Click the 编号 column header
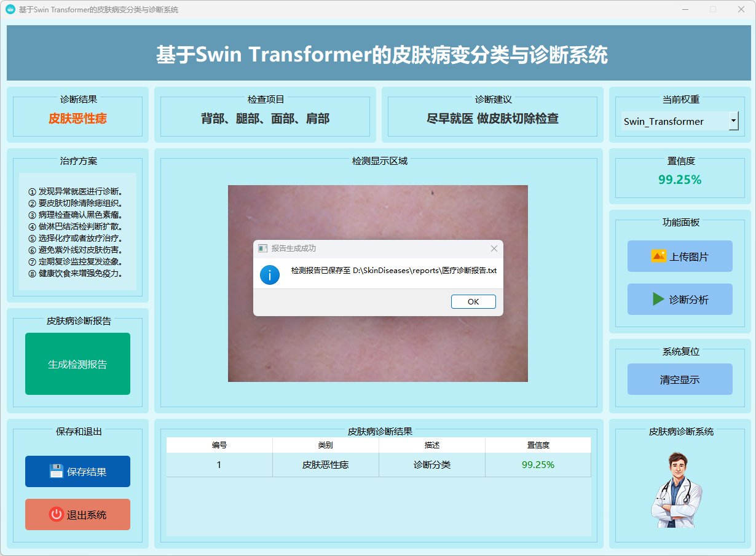This screenshot has height=556, width=756. point(219,445)
